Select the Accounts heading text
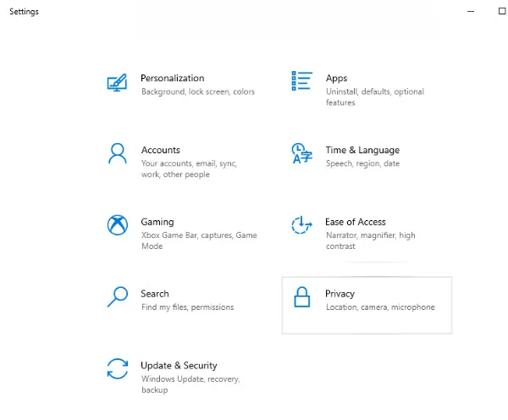This screenshot has width=508, height=420. pos(160,150)
